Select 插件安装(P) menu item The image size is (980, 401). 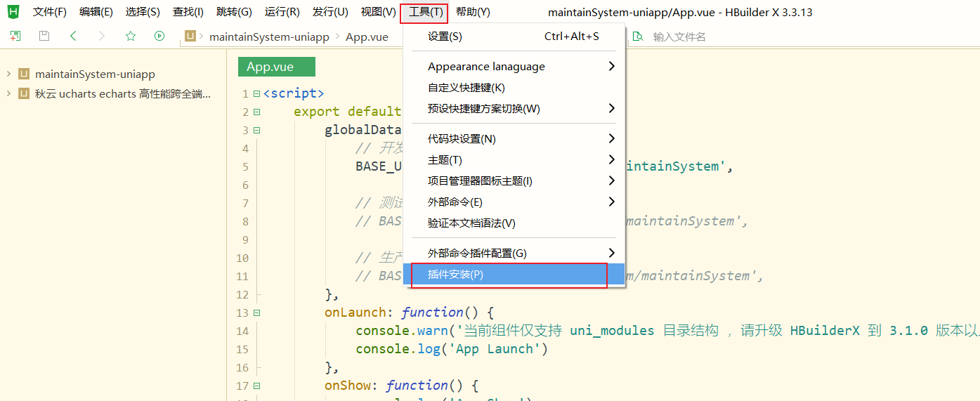tap(514, 274)
